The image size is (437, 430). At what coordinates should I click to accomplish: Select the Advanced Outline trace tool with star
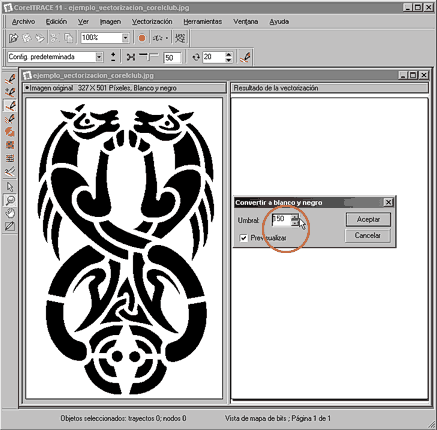10,92
